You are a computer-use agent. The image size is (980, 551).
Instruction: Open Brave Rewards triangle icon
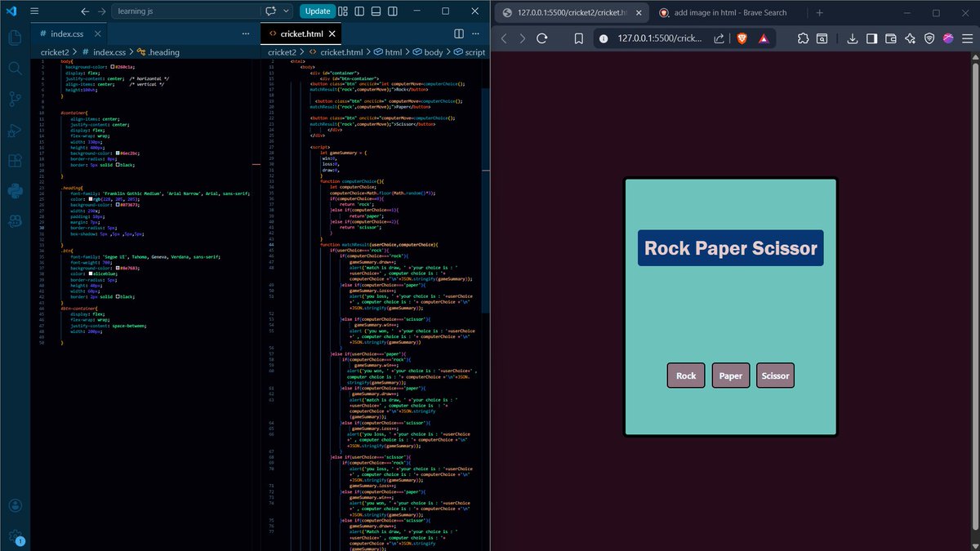point(764,38)
